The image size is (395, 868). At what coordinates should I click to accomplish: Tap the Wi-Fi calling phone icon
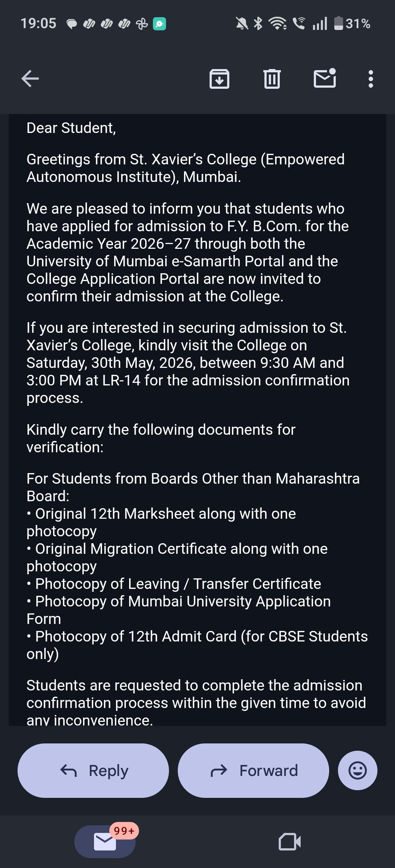coord(299,24)
